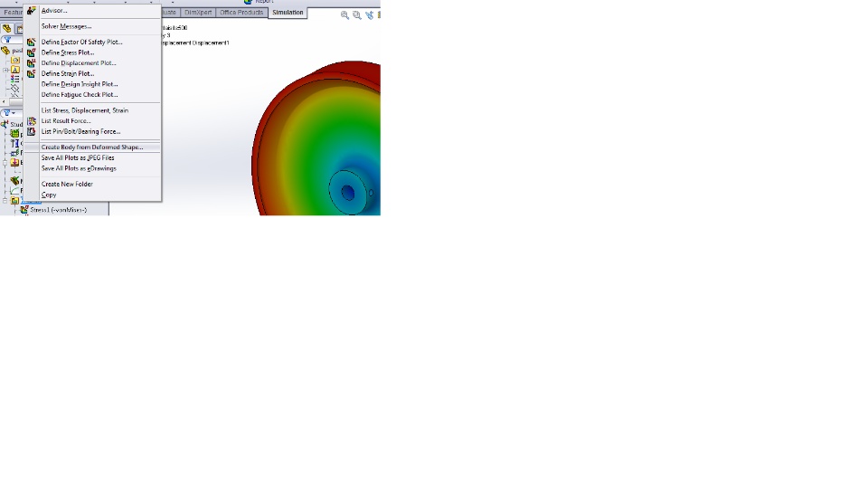Choose Define Factor Of Safety Plot
This screenshot has width=868, height=504.
tap(82, 43)
